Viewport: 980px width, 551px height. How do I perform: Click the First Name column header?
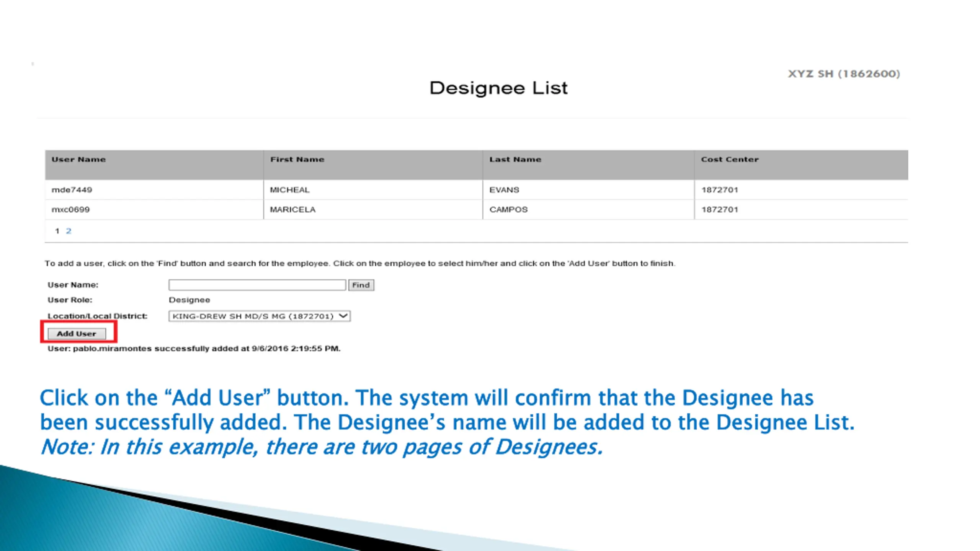tap(373, 165)
